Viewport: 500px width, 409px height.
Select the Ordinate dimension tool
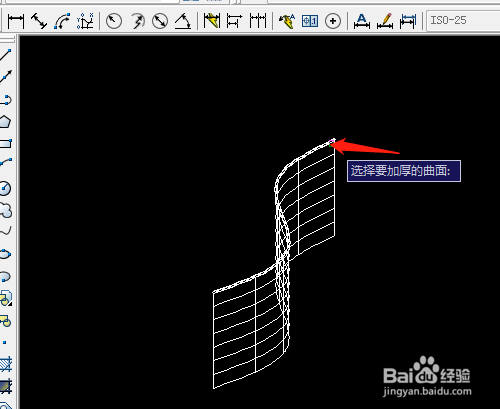85,21
